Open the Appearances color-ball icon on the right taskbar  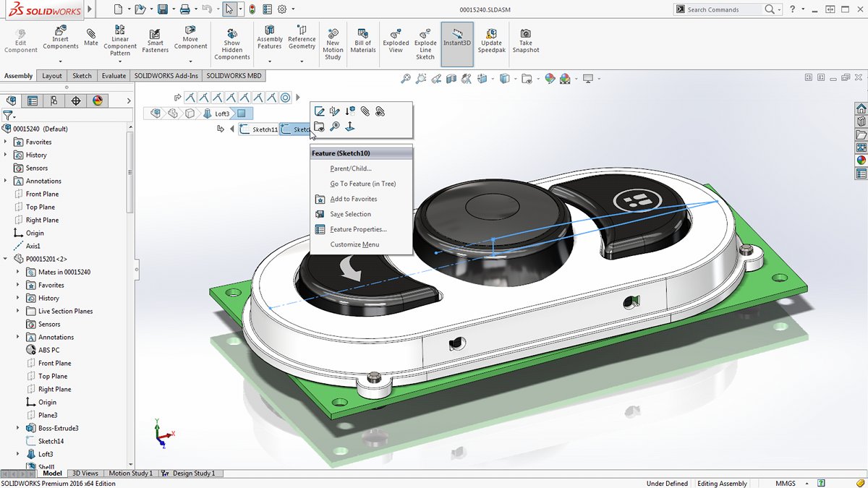[861, 160]
